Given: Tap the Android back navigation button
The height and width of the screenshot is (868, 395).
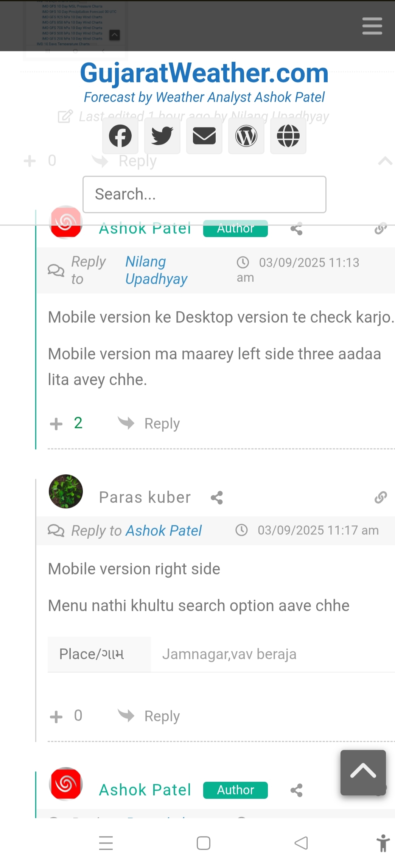Looking at the screenshot, I should (301, 843).
